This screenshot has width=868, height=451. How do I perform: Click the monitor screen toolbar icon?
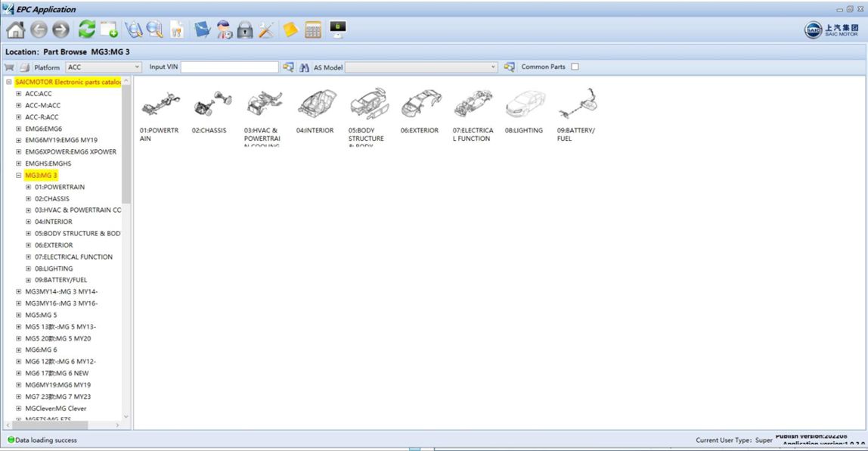[338, 29]
